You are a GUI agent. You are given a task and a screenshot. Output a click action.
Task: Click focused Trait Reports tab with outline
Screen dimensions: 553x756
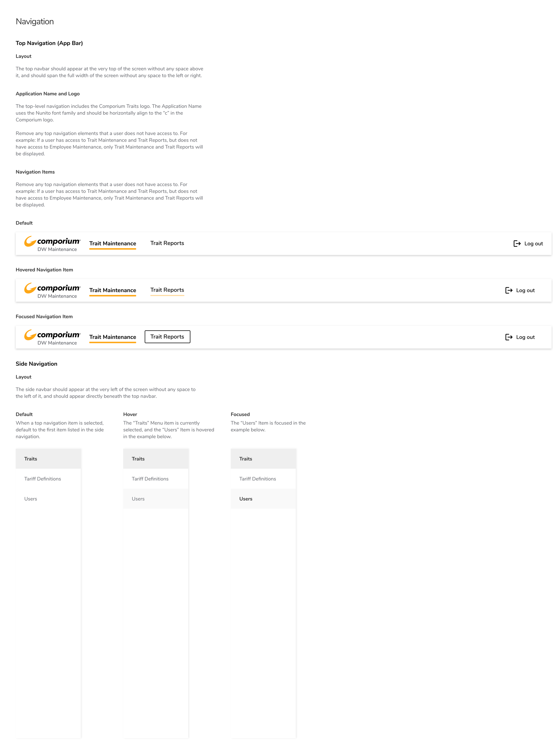point(167,337)
